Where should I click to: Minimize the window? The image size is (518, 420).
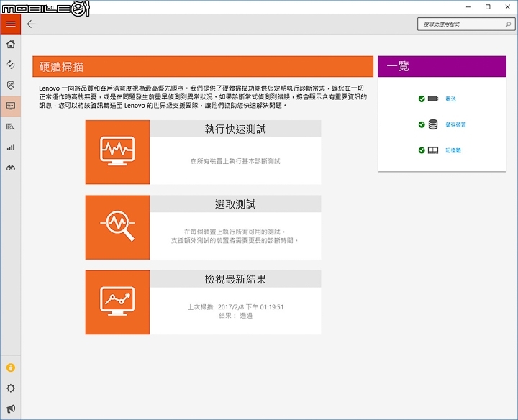[468, 7]
